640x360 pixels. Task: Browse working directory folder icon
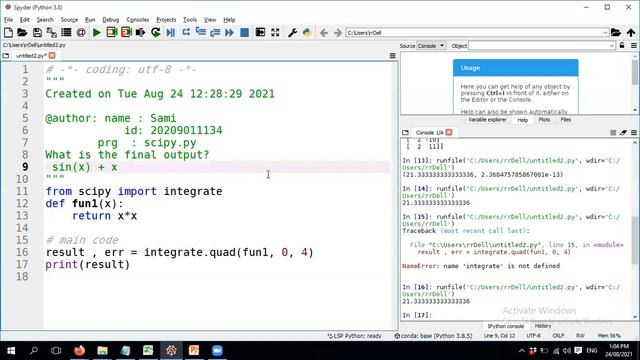(616, 33)
